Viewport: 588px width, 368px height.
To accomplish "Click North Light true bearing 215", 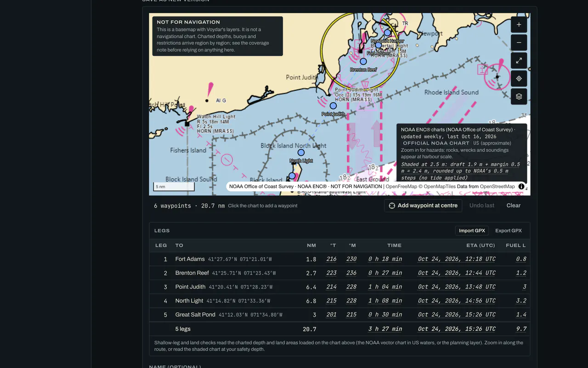I will (331, 300).
